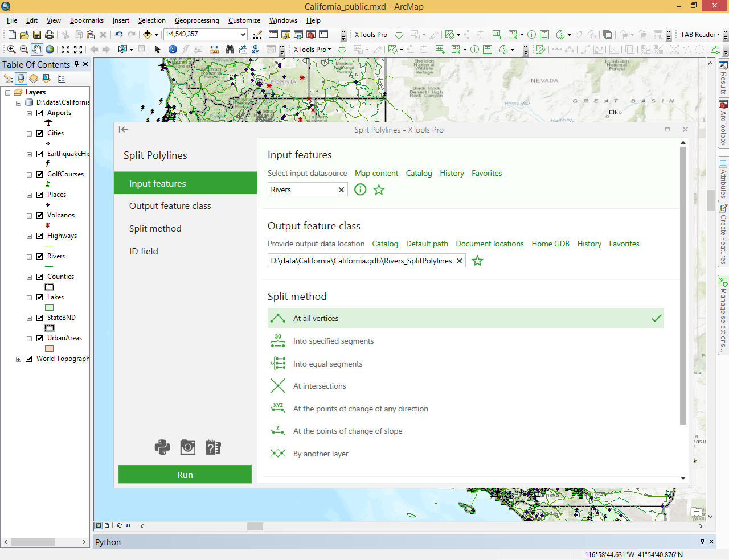Toggle World Topographic layer checkbox

click(x=28, y=359)
